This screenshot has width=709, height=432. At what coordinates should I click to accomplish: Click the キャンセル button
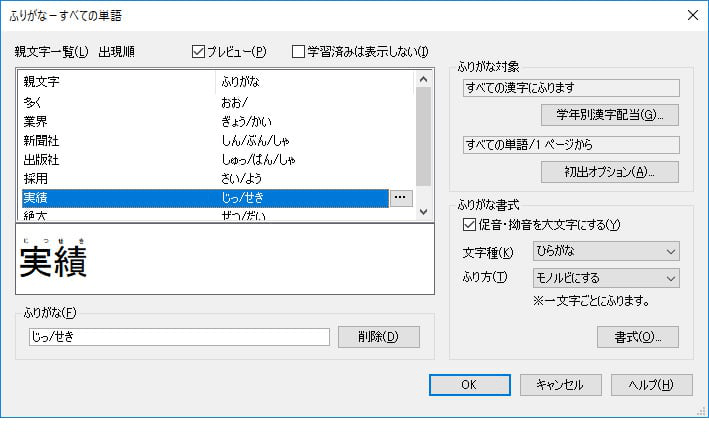560,385
